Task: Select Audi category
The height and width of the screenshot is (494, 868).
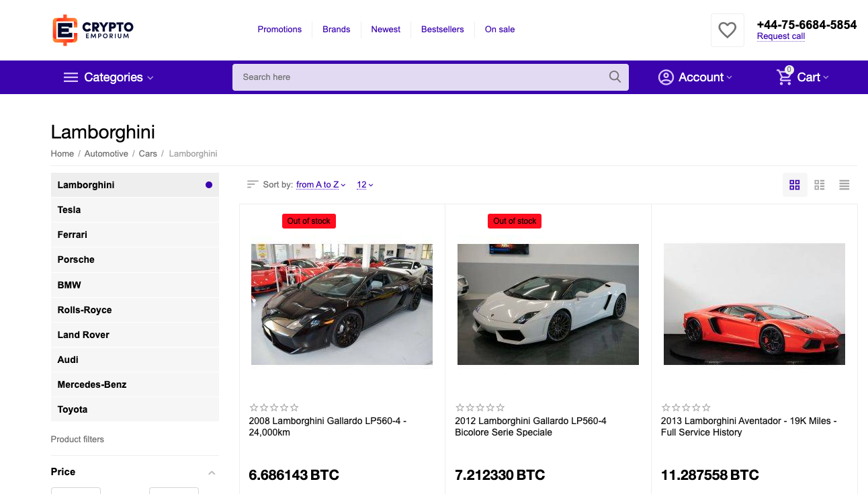Action: pyautogui.click(x=135, y=360)
